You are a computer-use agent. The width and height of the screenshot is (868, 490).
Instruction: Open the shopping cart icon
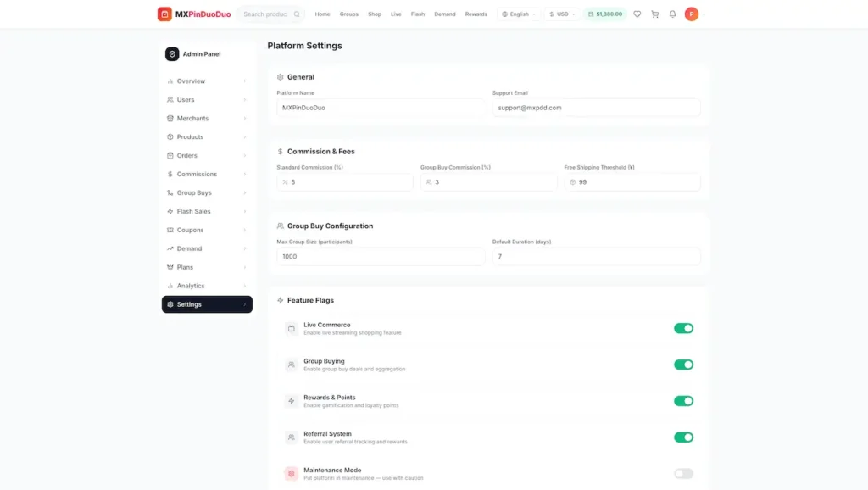(655, 14)
